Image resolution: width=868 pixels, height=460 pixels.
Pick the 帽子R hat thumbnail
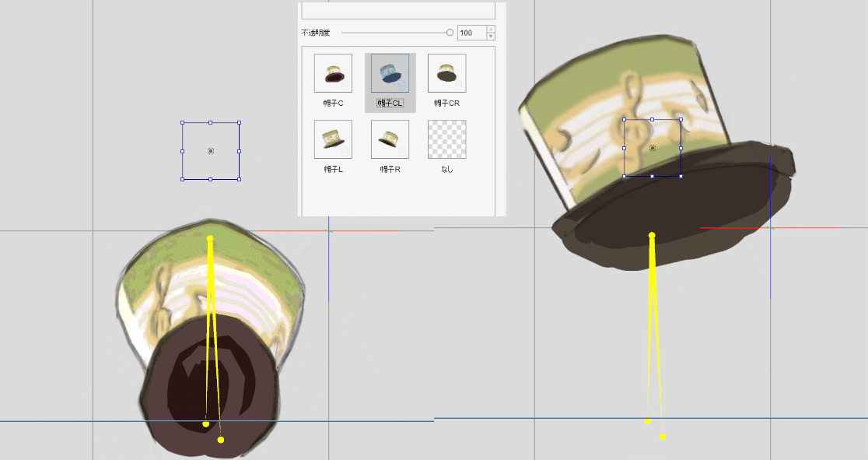(390, 139)
